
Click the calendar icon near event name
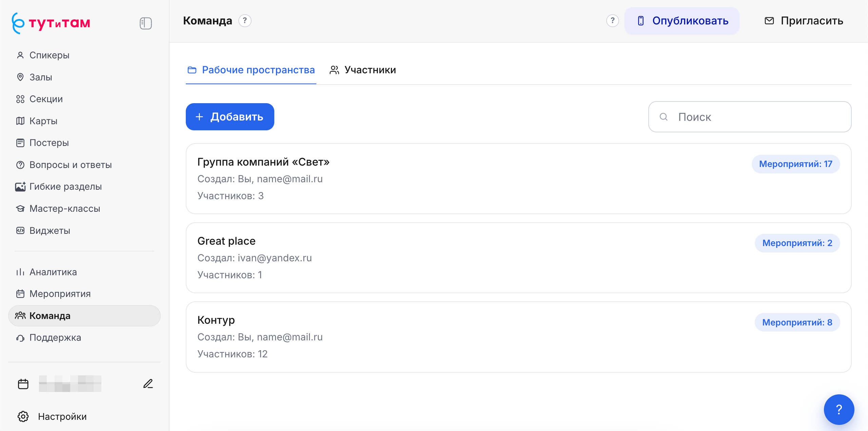tap(23, 384)
